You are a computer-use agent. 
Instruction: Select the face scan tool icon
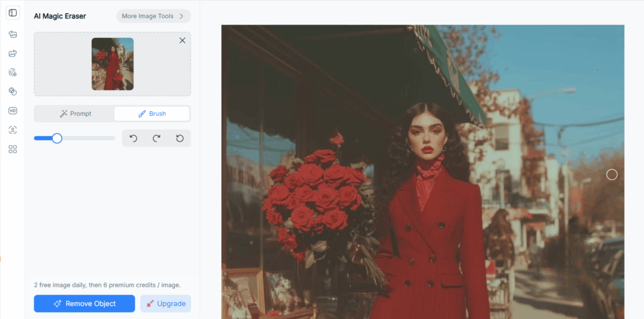13,130
